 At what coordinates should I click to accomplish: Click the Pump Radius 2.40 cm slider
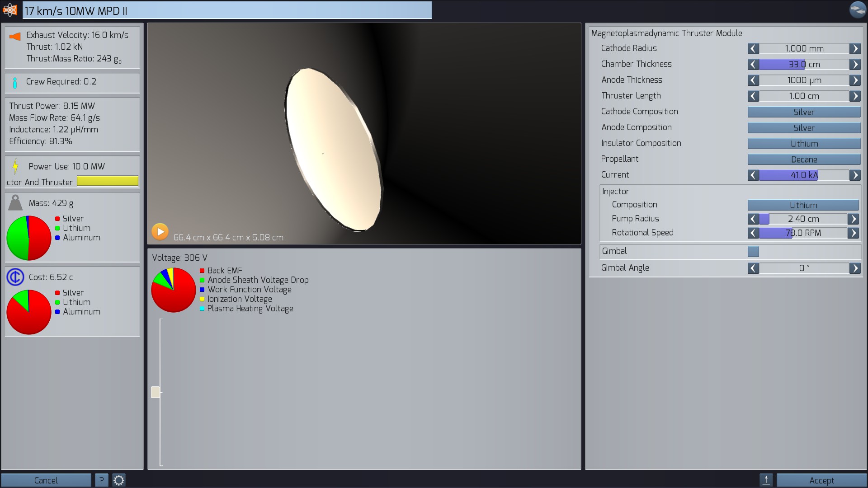803,219
